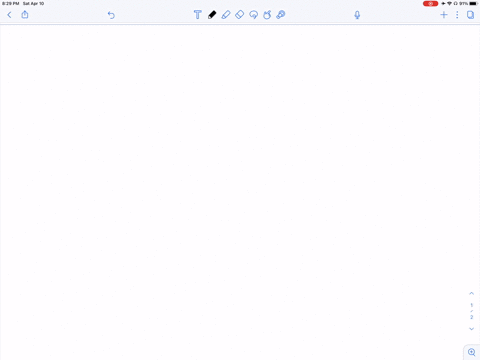Go back to the notes library
Viewport: 480px width, 360px height.
(9, 15)
